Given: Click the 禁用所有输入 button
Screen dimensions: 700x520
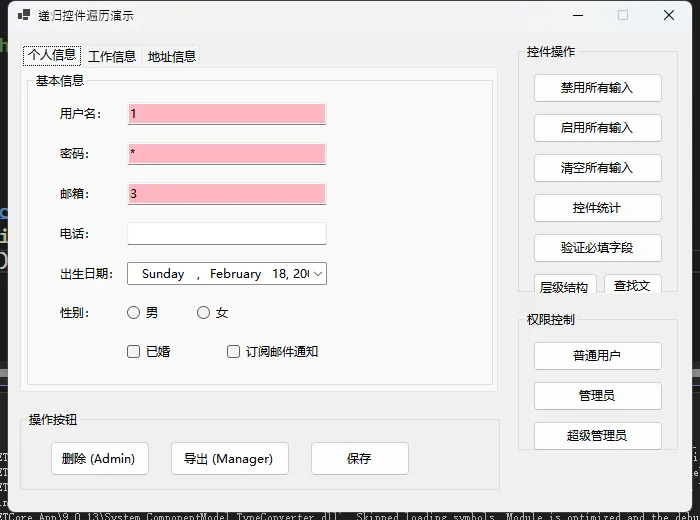Looking at the screenshot, I should point(597,88).
